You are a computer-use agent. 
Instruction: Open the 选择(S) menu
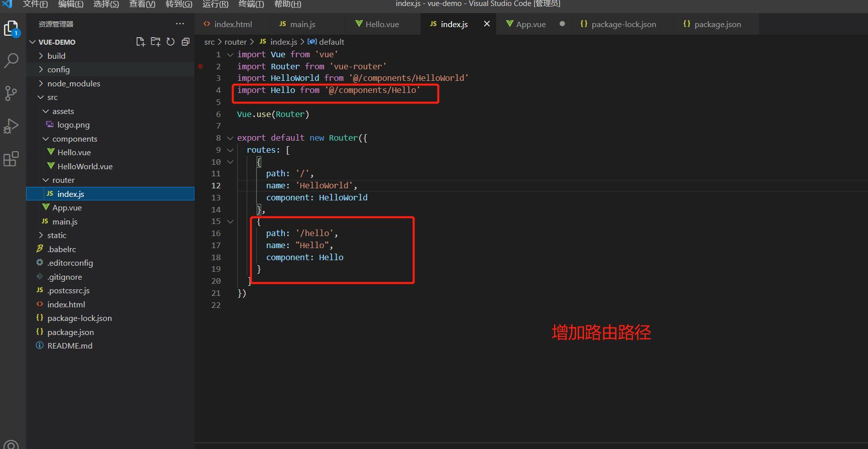[106, 4]
